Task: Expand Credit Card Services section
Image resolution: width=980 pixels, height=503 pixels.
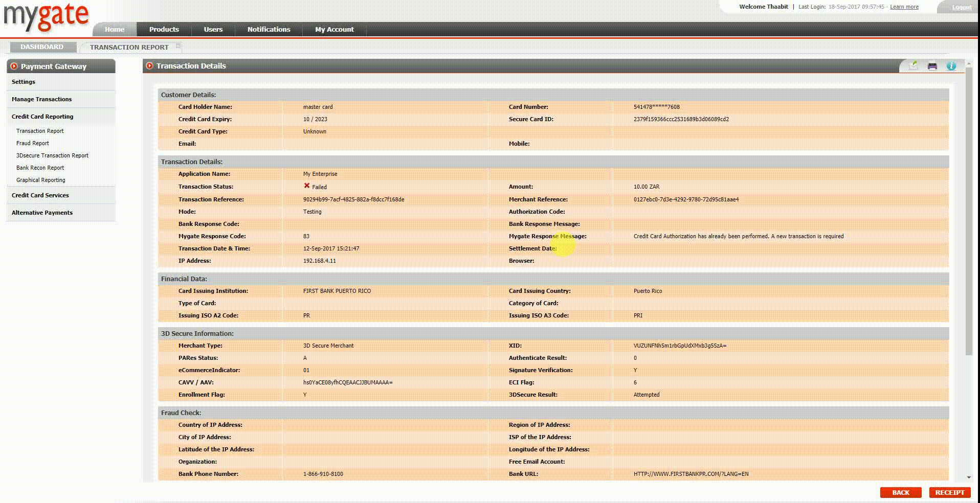Action: coord(40,195)
